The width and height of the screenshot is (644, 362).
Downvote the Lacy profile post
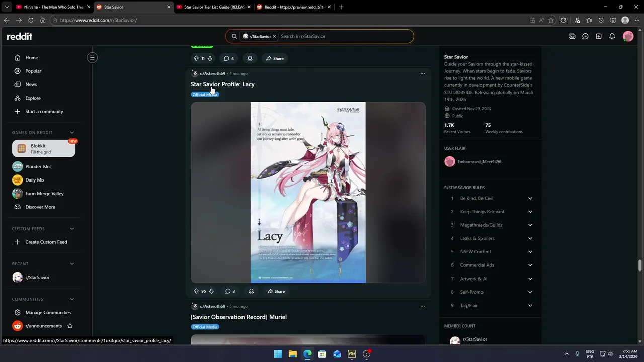[x=211, y=291]
